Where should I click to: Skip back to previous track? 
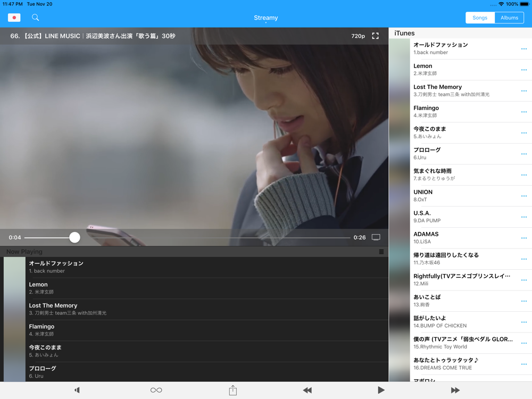pos(307,390)
